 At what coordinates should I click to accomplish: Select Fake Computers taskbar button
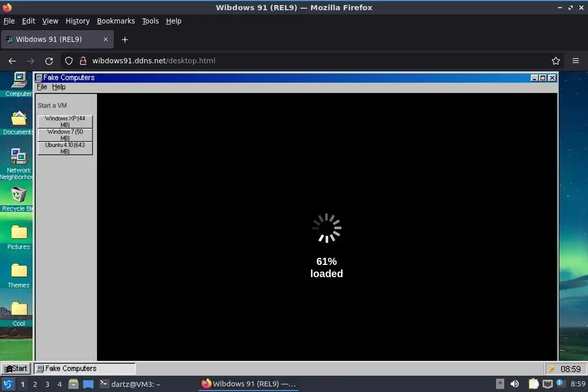click(85, 369)
